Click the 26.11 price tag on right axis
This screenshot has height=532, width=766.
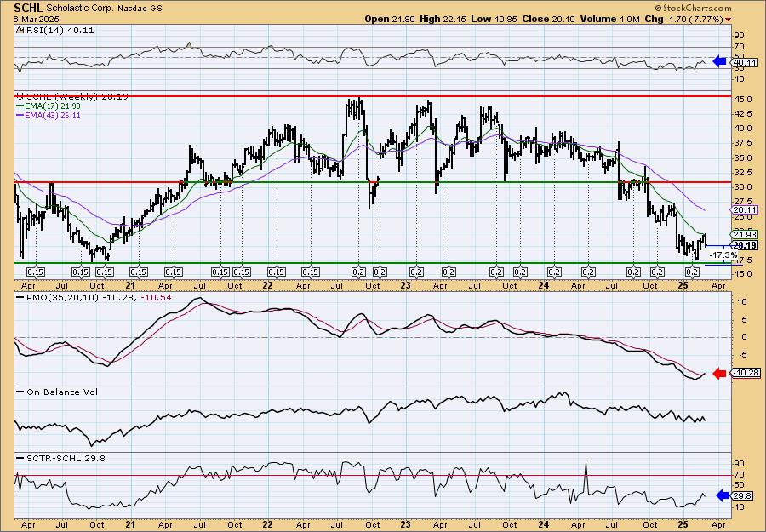[745, 210]
